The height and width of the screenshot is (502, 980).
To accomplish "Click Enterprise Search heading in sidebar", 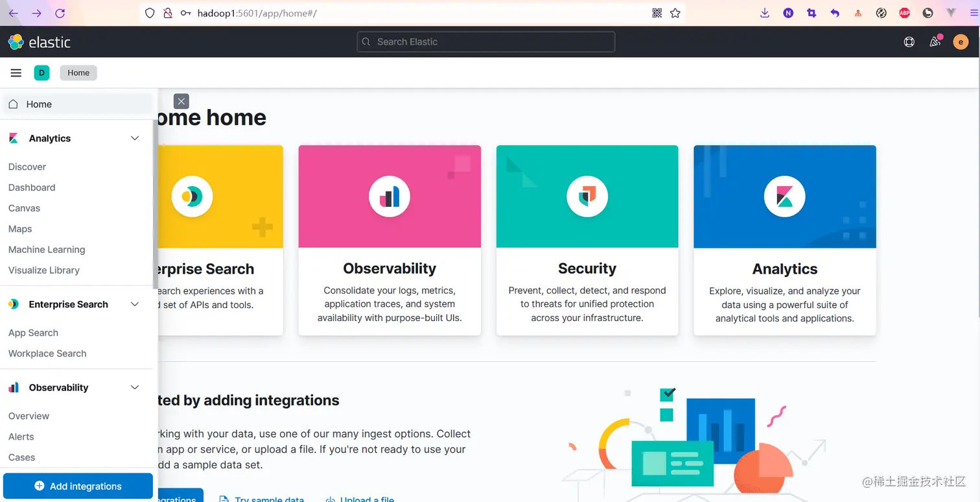I will point(69,304).
